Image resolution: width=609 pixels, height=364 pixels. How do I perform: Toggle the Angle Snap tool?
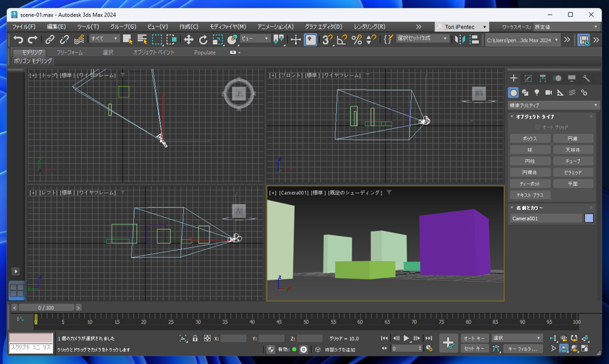coord(342,39)
